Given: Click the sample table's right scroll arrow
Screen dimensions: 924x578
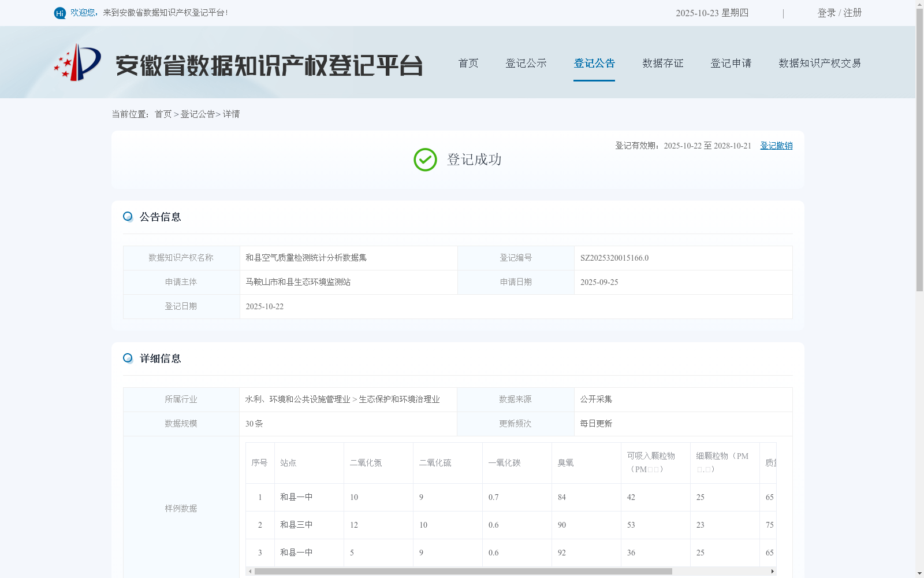Looking at the screenshot, I should coord(772,571).
